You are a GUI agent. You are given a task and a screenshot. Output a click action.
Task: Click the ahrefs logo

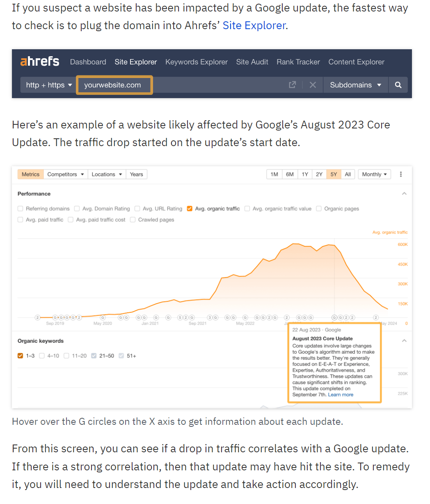pyautogui.click(x=39, y=61)
